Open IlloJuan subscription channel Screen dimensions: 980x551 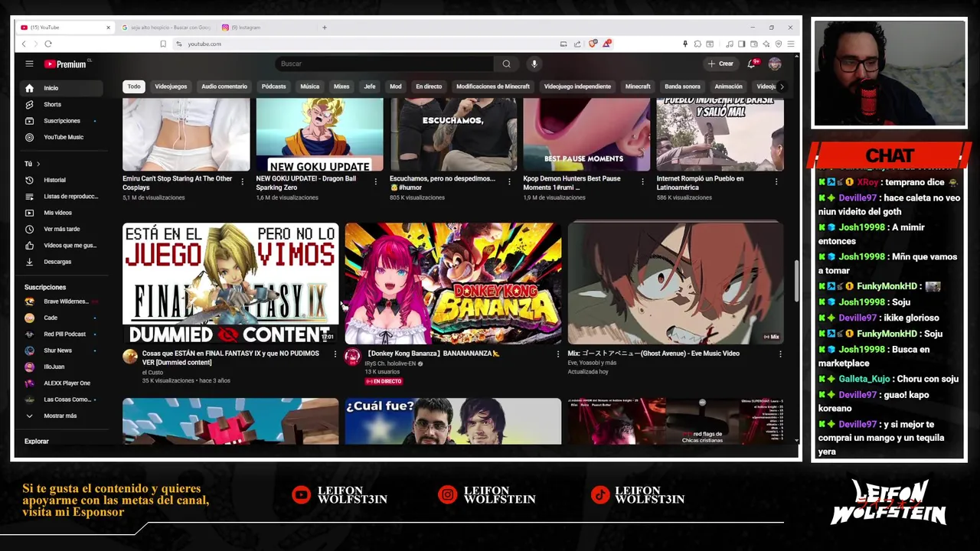pyautogui.click(x=61, y=367)
